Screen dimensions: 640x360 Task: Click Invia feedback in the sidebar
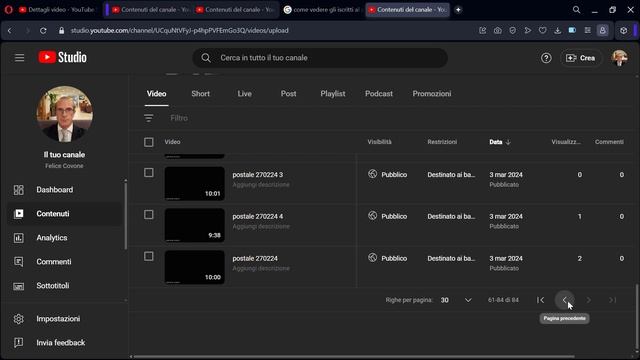click(65, 343)
